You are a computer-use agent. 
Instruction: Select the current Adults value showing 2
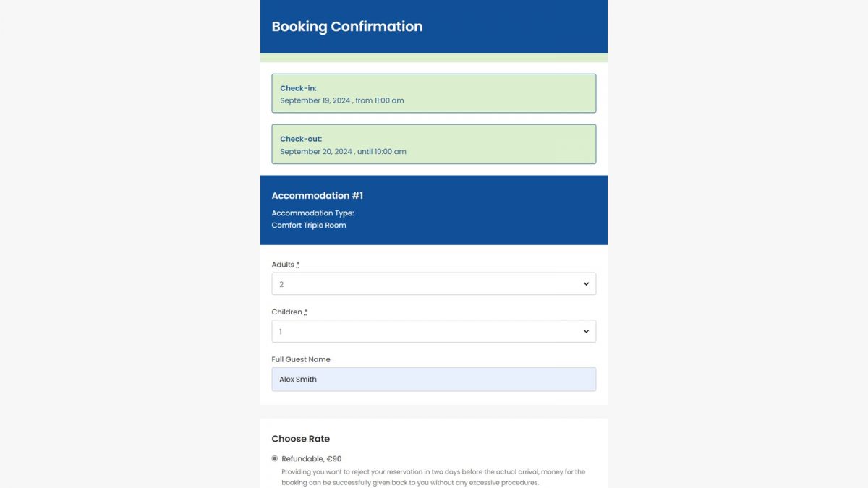pos(281,283)
